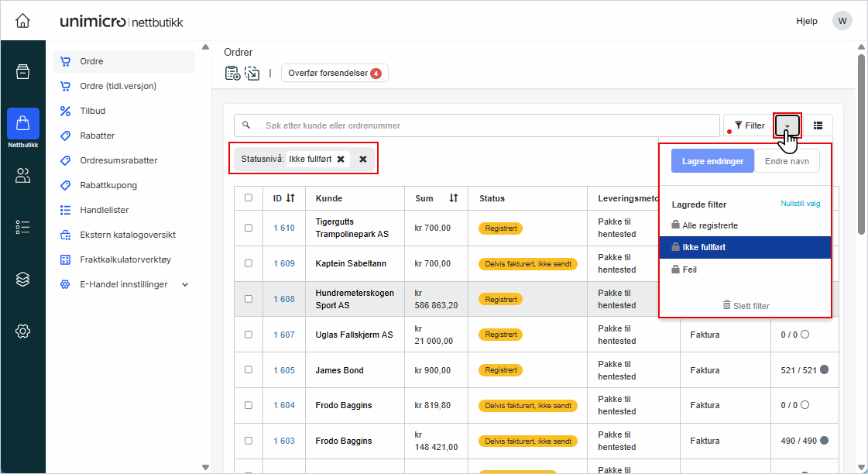Click the new order icon under Ordrer
Viewport: 868px width, 474px height.
232,74
